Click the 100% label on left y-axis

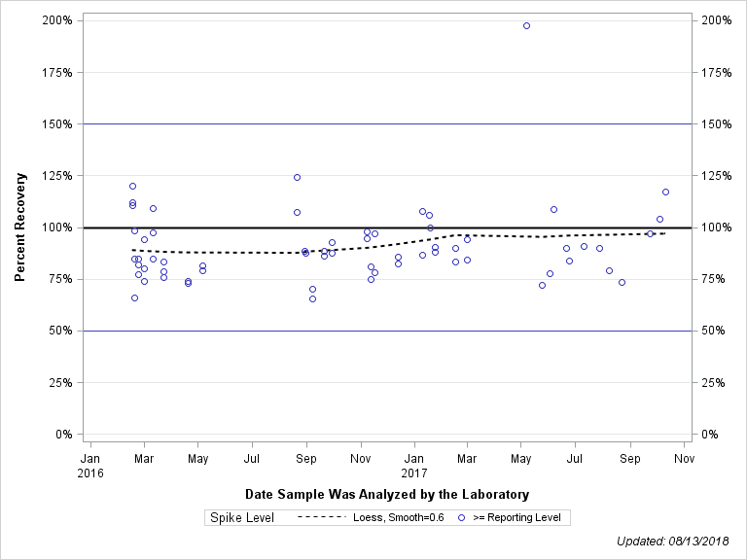pos(57,227)
